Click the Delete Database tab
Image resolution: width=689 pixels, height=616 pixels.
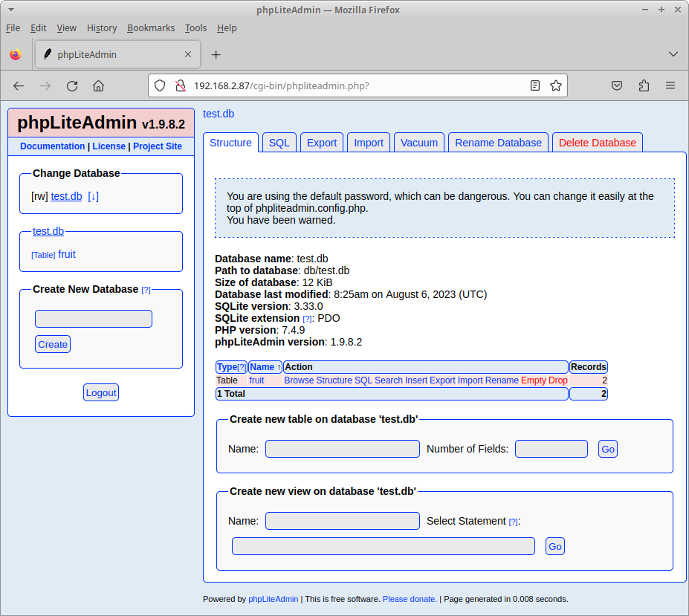(597, 143)
